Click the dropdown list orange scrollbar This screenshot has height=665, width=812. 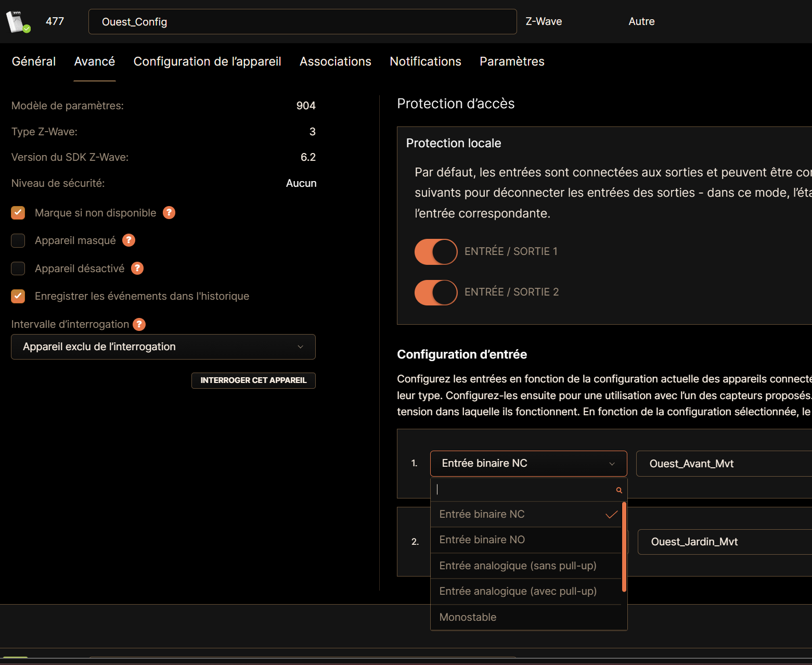pyautogui.click(x=624, y=547)
